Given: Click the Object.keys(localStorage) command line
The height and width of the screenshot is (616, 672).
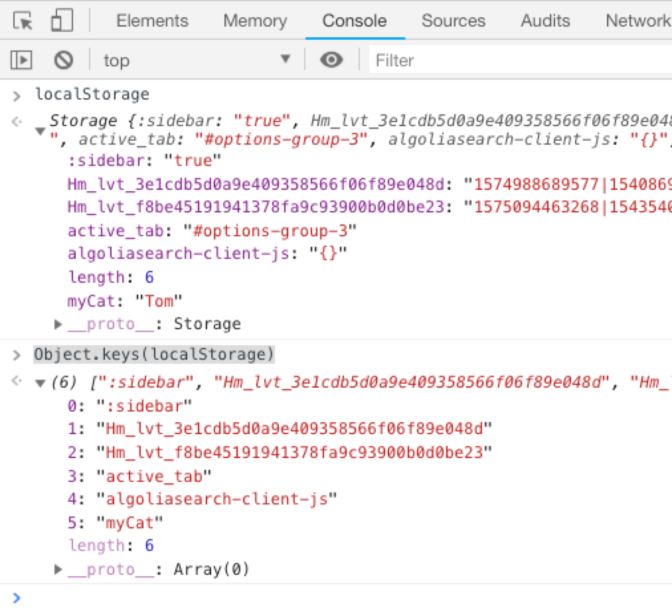Looking at the screenshot, I should (x=153, y=354).
